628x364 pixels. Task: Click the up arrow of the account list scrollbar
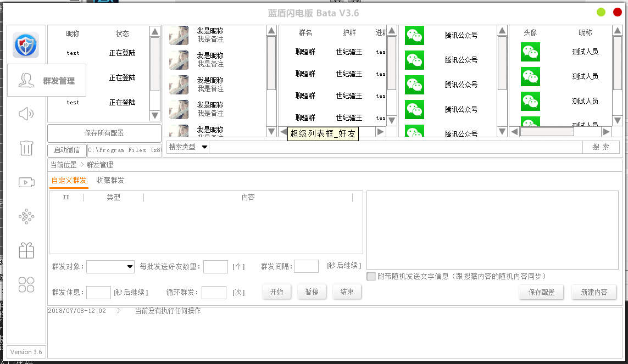click(x=155, y=31)
